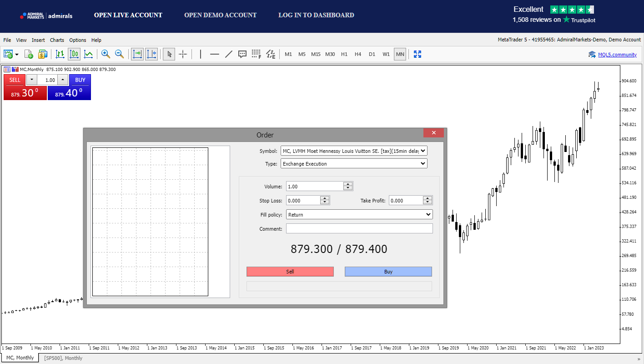The height and width of the screenshot is (364, 644).
Task: Switch timeframe to D1
Action: pos(372,54)
